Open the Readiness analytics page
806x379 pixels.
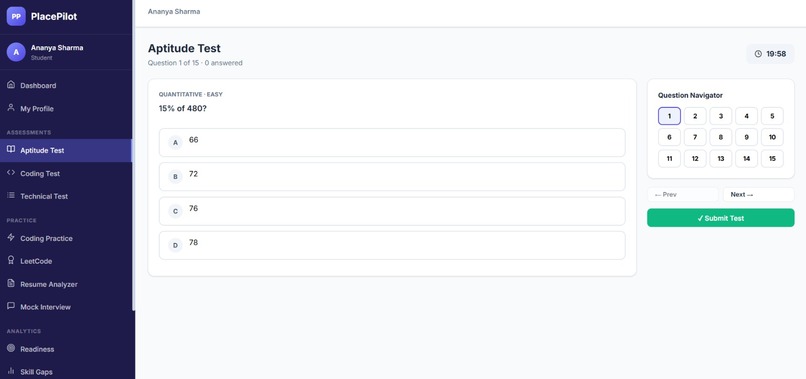click(66, 349)
